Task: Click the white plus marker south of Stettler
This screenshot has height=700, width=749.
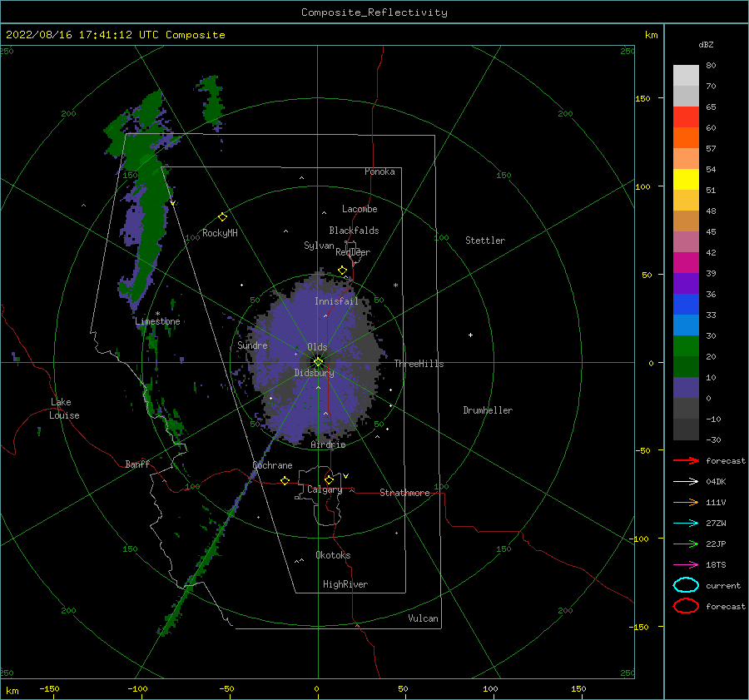Action: [x=470, y=335]
